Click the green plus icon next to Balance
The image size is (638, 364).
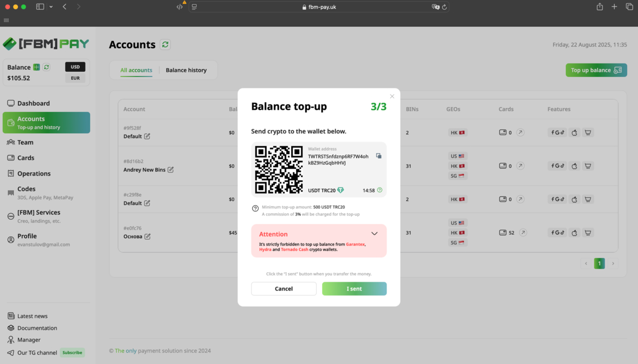click(x=37, y=67)
